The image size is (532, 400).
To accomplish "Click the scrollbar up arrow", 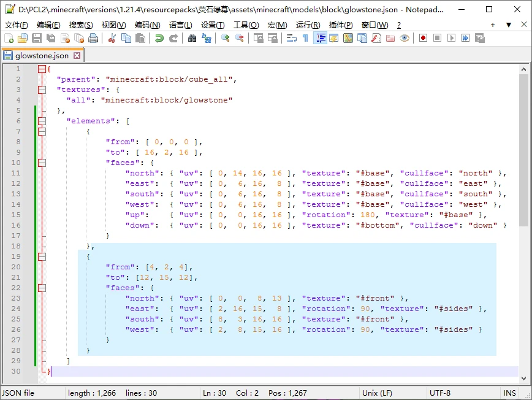I will [523, 69].
